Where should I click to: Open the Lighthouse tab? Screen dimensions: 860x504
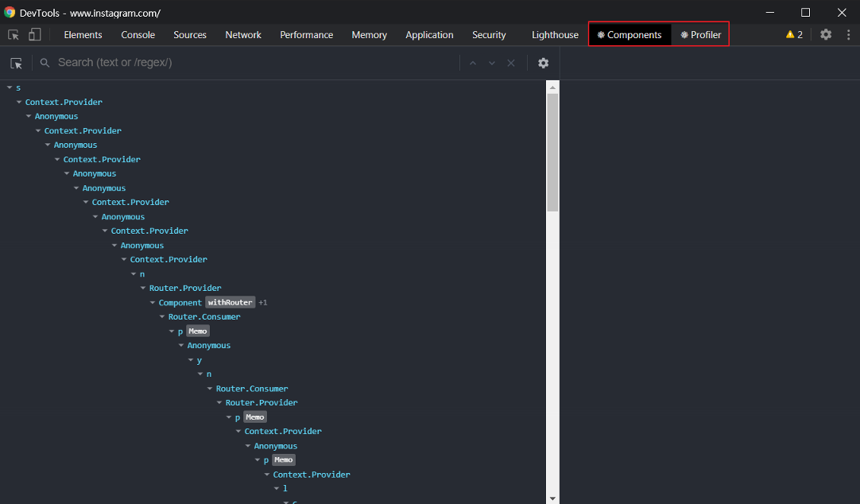tap(555, 34)
